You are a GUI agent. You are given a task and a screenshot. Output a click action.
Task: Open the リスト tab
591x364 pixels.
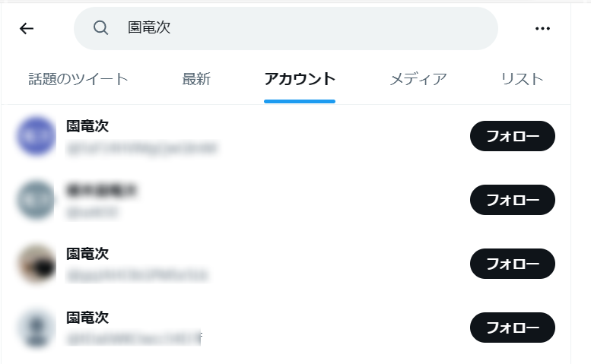(x=522, y=79)
